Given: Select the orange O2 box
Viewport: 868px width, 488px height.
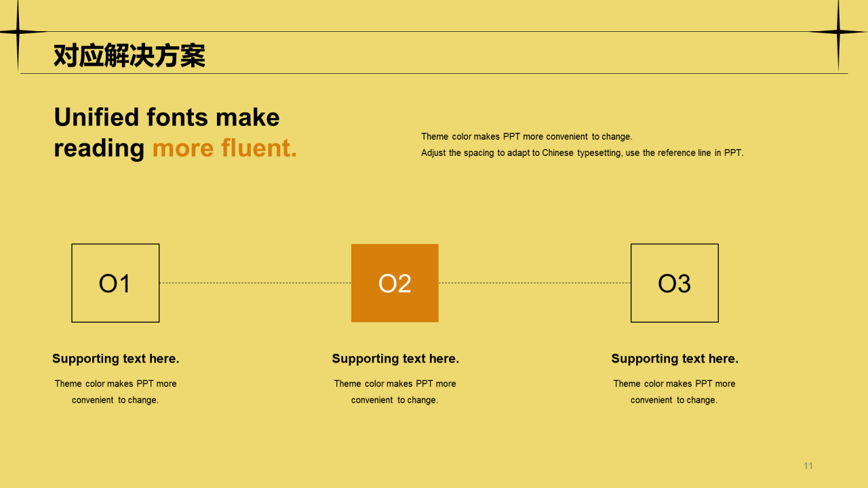Looking at the screenshot, I should pos(395,283).
